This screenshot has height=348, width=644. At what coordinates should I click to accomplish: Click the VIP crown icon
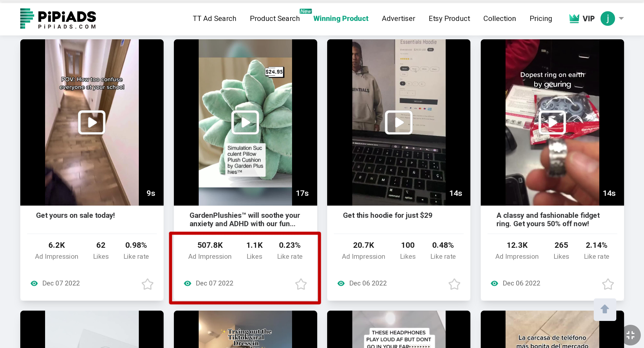[x=575, y=18]
